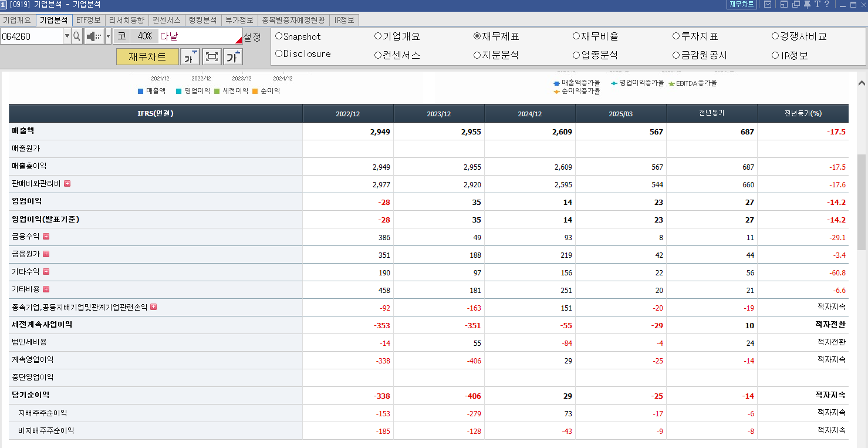The width and height of the screenshot is (868, 448).
Task: Open the 컨센서스 tab
Action: (x=167, y=20)
